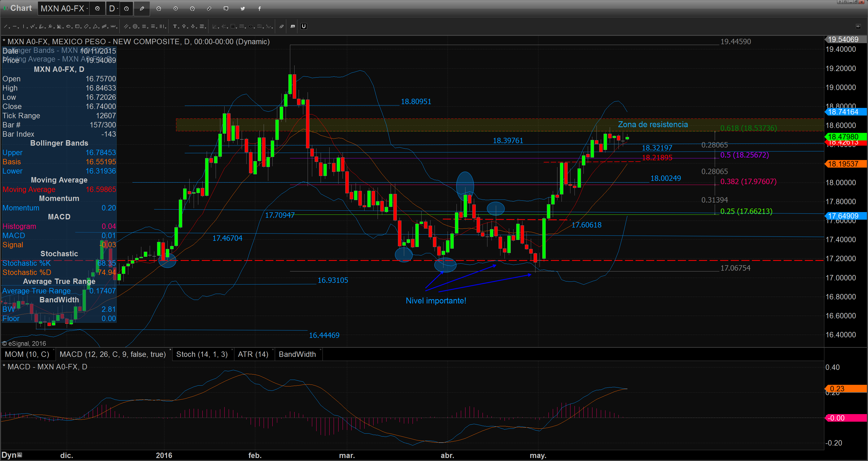Expand the trend line tool options arrow
Image resolution: width=868 pixels, height=461 pixels.
tap(9, 28)
